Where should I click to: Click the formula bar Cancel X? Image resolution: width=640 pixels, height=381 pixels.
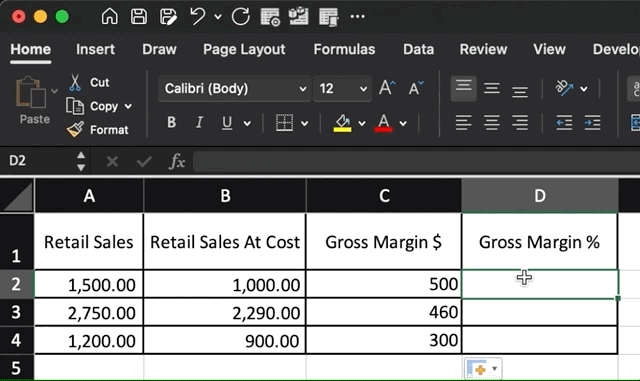[112, 162]
